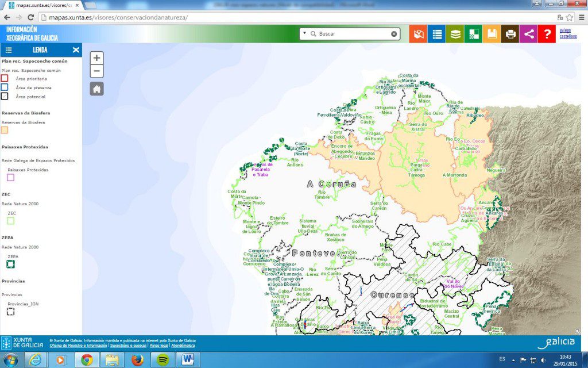Zoom in on the map
The width and height of the screenshot is (588, 368).
(96, 58)
